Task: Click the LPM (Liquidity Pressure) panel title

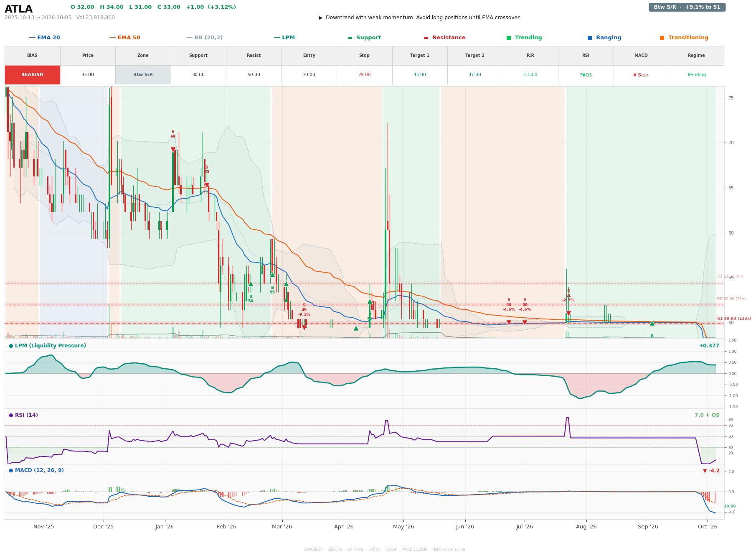Action: [x=48, y=346]
